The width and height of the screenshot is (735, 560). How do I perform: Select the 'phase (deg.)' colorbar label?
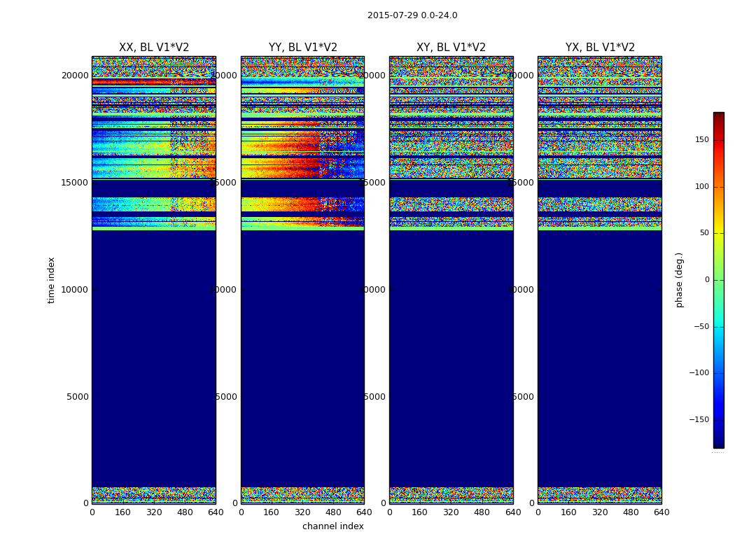point(679,280)
